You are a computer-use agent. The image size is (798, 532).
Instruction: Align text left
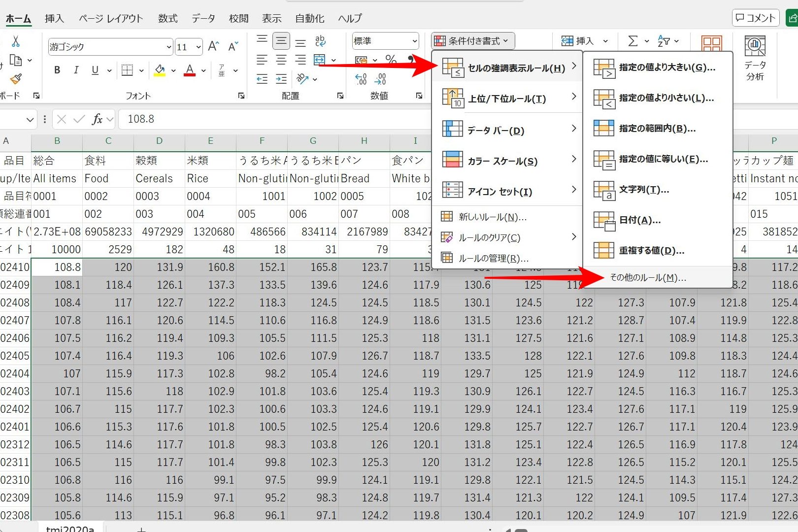click(262, 60)
